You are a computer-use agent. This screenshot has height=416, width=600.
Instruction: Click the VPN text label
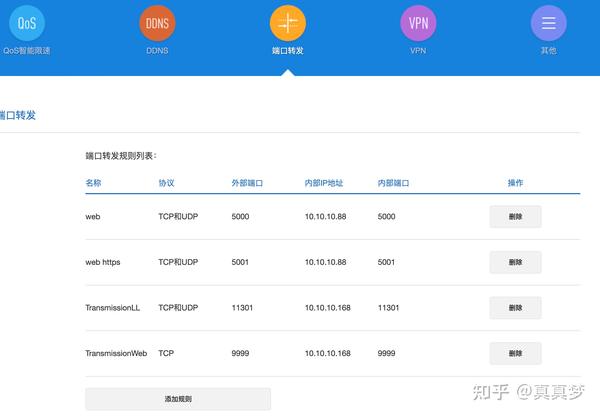pyautogui.click(x=418, y=51)
